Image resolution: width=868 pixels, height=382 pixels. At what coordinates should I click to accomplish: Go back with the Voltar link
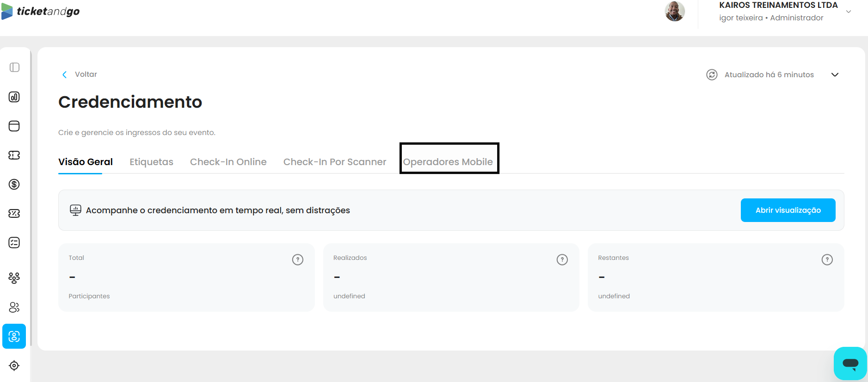pos(86,74)
